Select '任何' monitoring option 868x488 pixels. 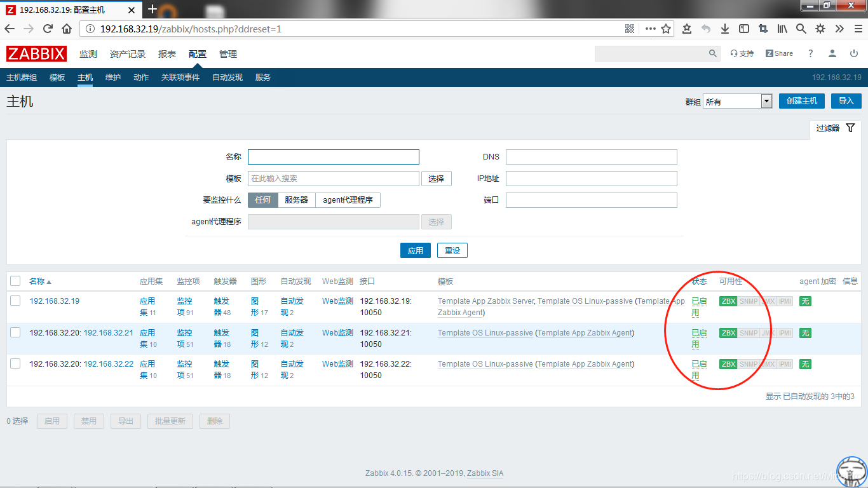click(262, 200)
